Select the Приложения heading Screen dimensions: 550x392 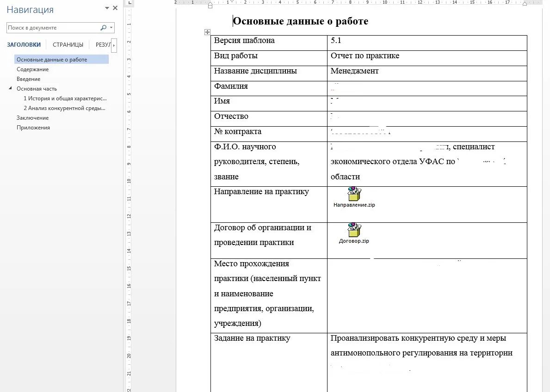point(32,127)
